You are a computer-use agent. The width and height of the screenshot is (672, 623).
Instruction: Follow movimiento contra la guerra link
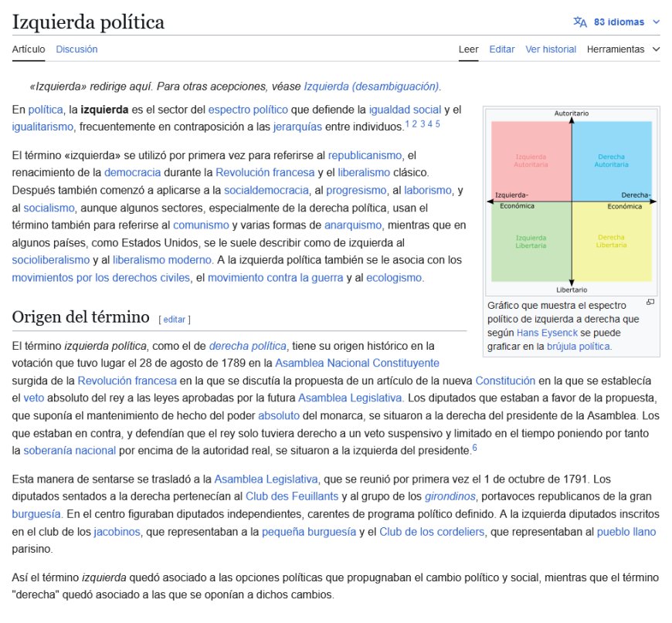click(x=276, y=278)
